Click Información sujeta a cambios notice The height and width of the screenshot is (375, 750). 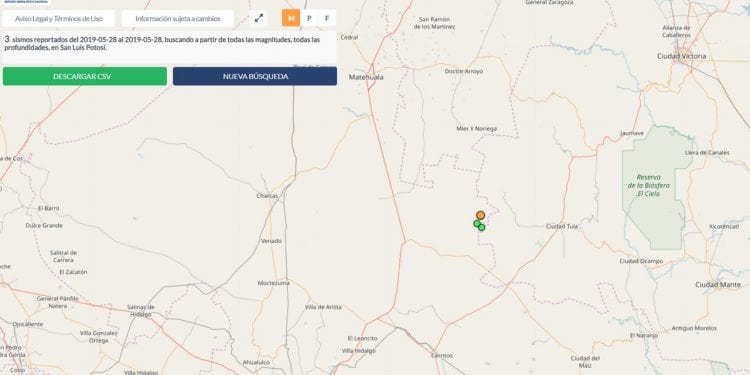[x=178, y=19]
